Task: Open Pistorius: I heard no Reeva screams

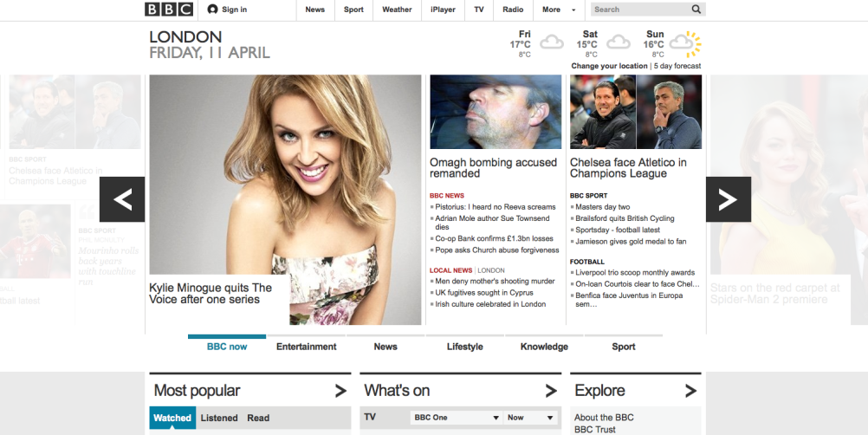Action: coord(496,207)
